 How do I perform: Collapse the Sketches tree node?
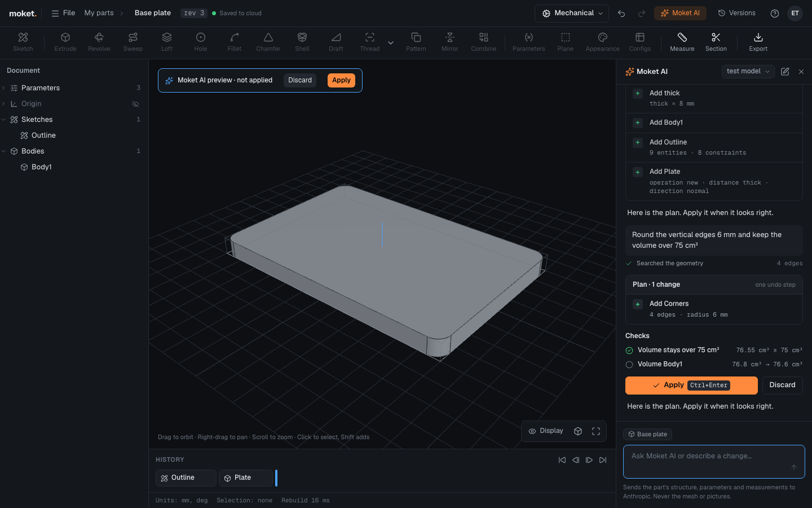[x=4, y=120]
